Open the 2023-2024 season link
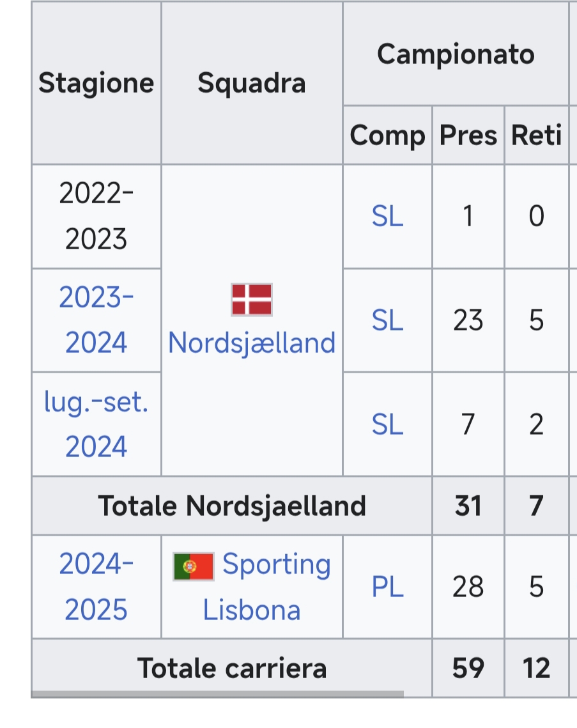 (x=96, y=320)
